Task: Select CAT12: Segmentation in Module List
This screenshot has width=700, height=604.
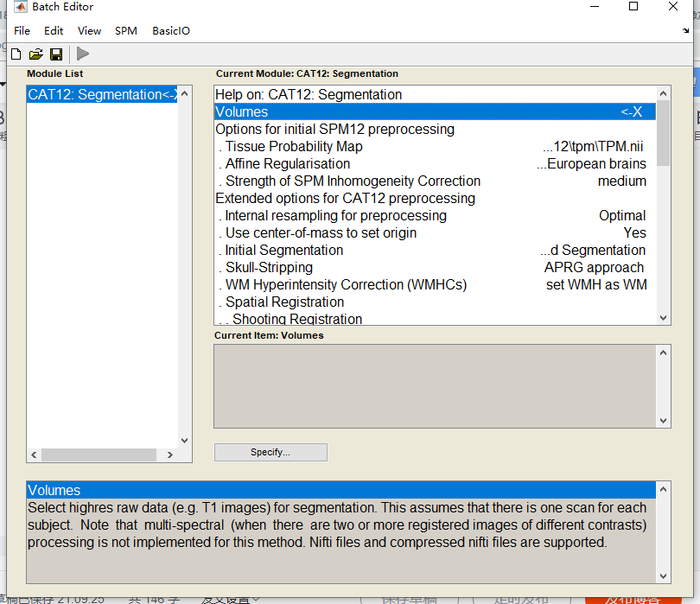Action: [x=102, y=94]
